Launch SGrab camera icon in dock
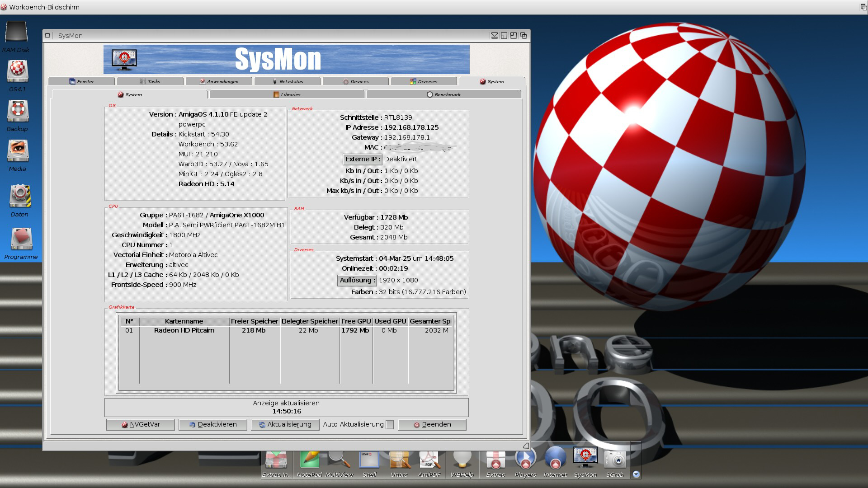 (x=615, y=464)
